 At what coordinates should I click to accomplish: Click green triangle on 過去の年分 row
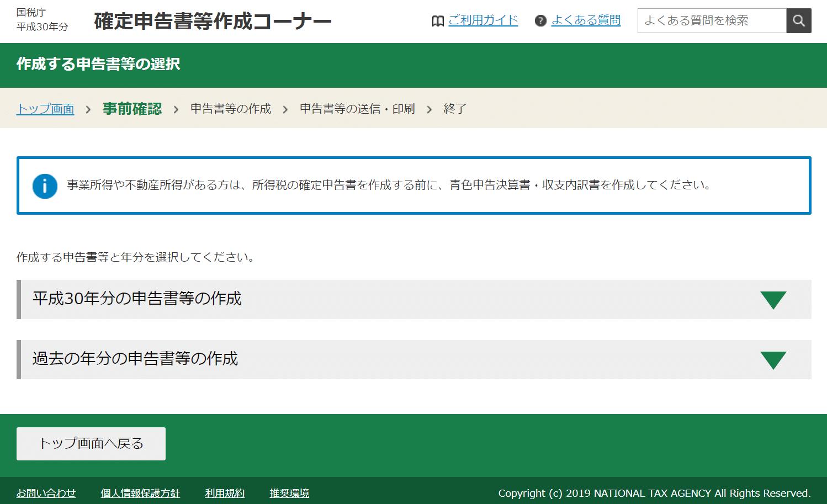click(773, 360)
